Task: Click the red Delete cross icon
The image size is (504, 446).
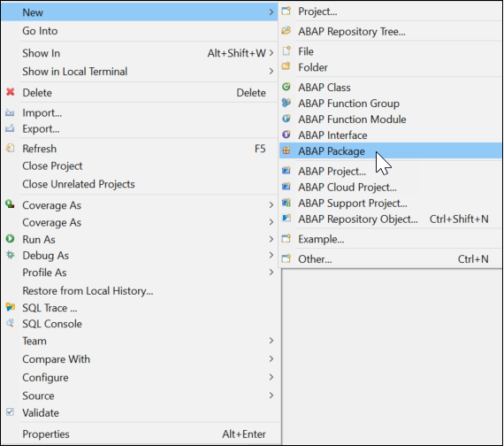Action: (11, 92)
